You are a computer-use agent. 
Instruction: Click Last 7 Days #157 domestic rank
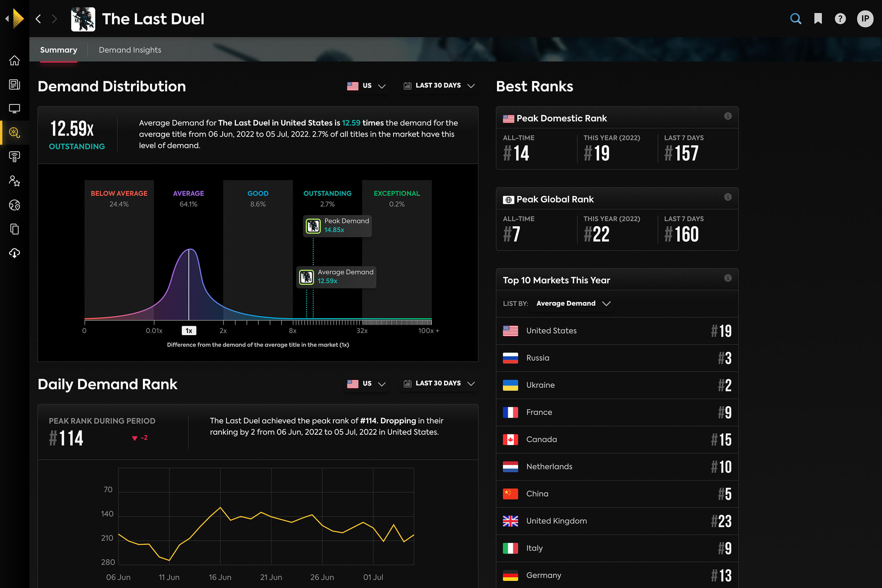click(x=681, y=153)
